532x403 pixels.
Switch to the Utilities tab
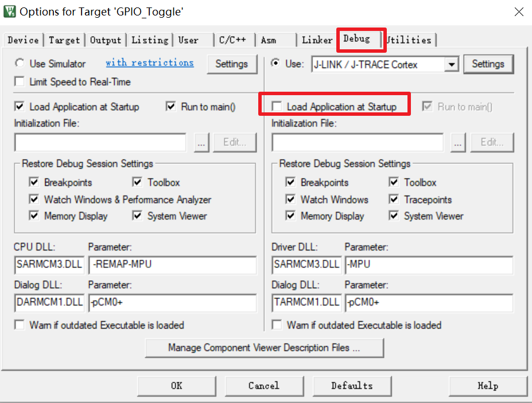click(410, 40)
